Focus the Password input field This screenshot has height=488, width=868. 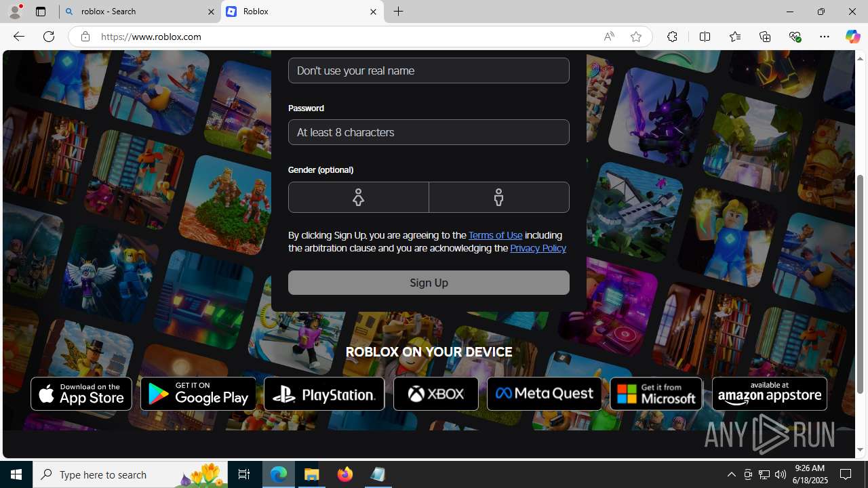coord(429,132)
